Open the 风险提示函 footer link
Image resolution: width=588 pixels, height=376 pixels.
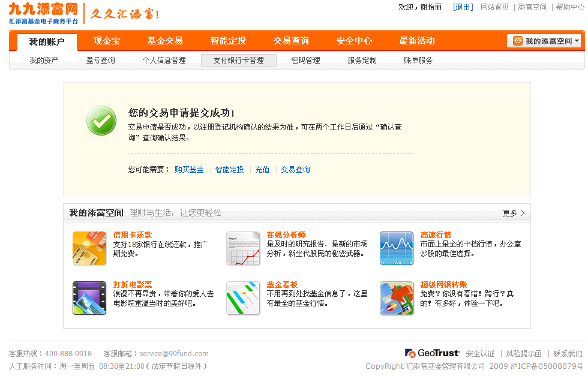click(523, 354)
